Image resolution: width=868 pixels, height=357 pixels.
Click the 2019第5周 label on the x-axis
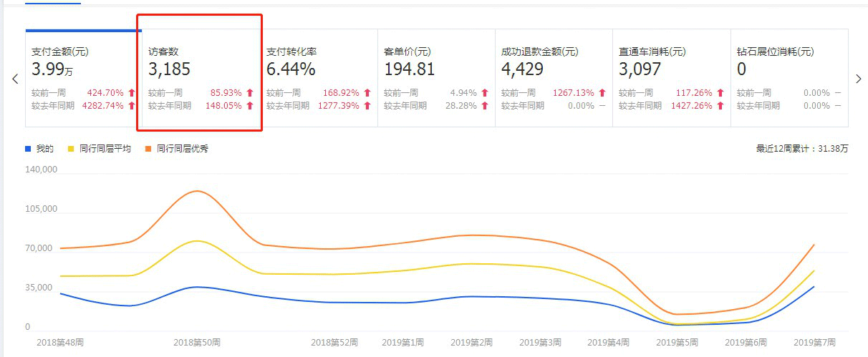click(676, 343)
